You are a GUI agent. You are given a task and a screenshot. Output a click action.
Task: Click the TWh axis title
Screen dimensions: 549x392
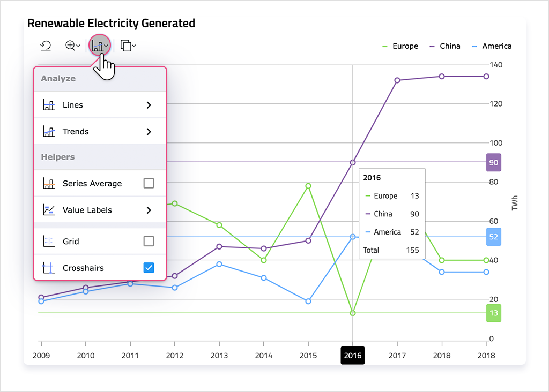point(514,203)
